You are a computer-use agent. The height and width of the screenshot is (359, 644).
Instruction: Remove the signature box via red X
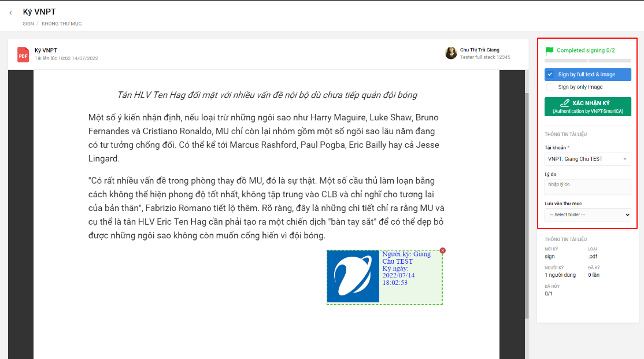(x=442, y=250)
